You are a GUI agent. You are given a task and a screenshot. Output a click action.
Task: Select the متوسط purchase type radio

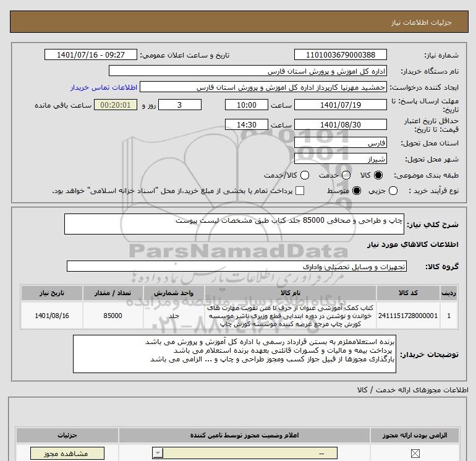pyautogui.click(x=357, y=191)
